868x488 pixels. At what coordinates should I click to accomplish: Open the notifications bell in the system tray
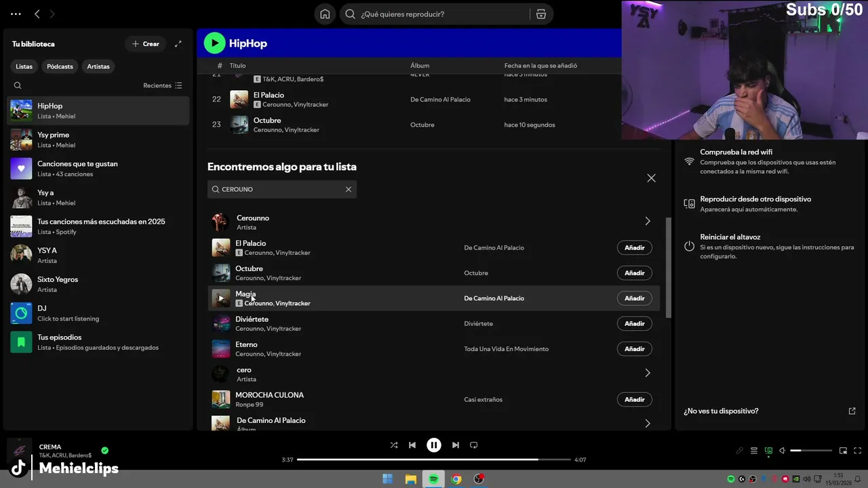pyautogui.click(x=858, y=479)
